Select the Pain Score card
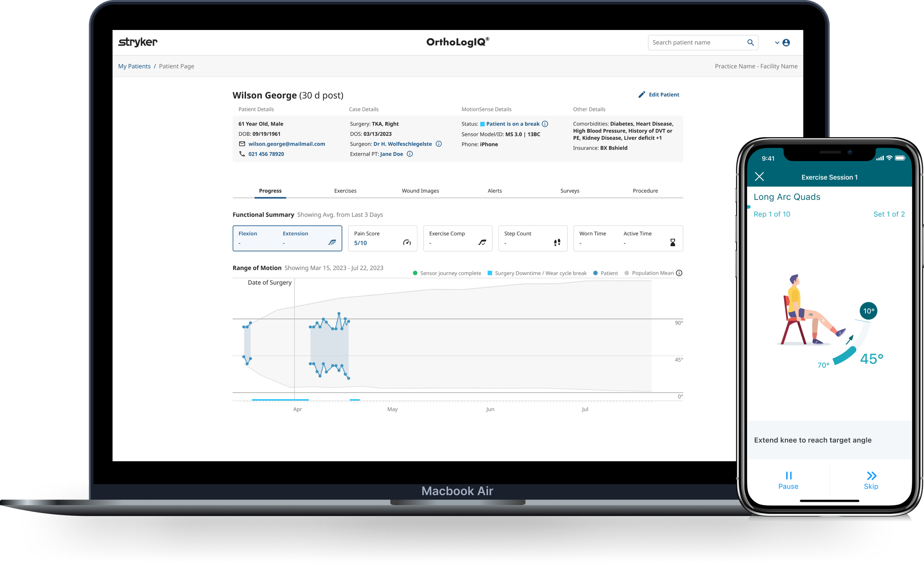924x566 pixels. click(383, 238)
